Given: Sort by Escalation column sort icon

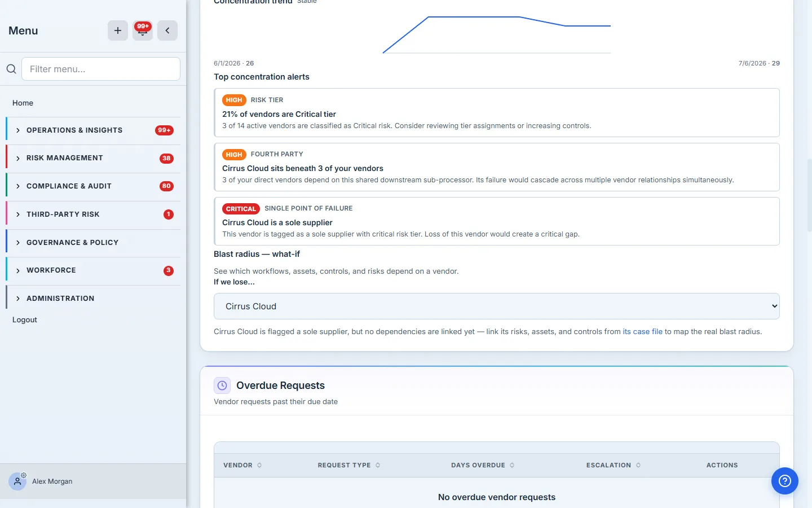Looking at the screenshot, I should [x=638, y=465].
